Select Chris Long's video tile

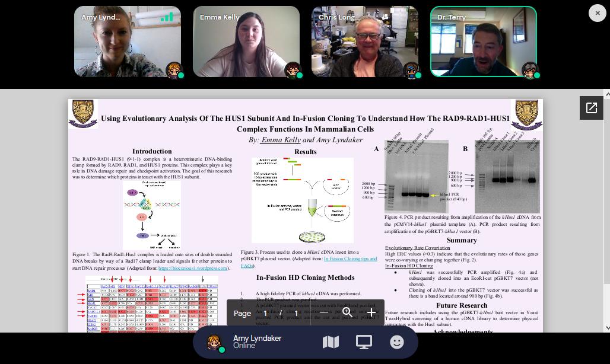point(365,41)
